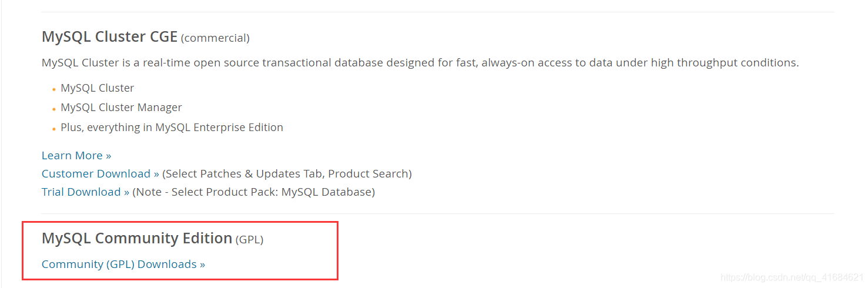Click the blog.csdn.net watermark URL

tap(792, 277)
